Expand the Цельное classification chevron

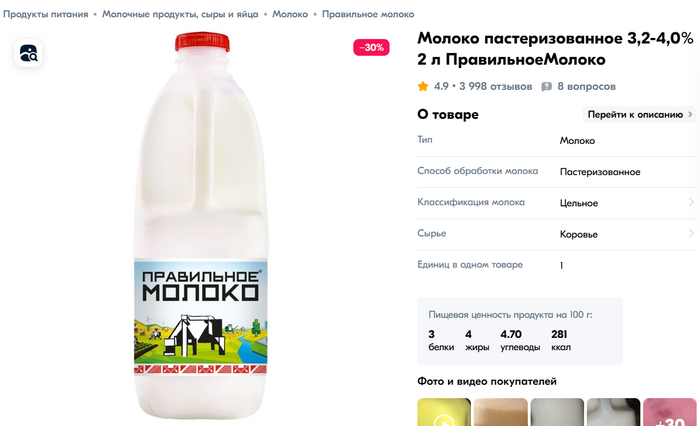tap(691, 202)
